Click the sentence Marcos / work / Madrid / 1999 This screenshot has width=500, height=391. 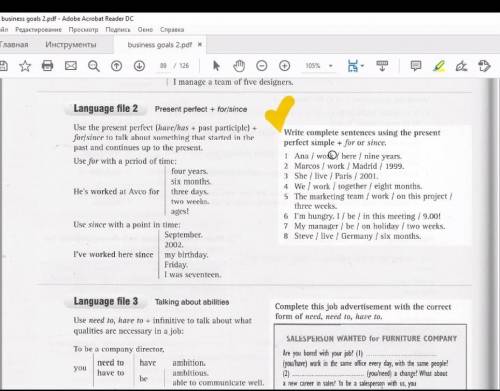coord(349,166)
